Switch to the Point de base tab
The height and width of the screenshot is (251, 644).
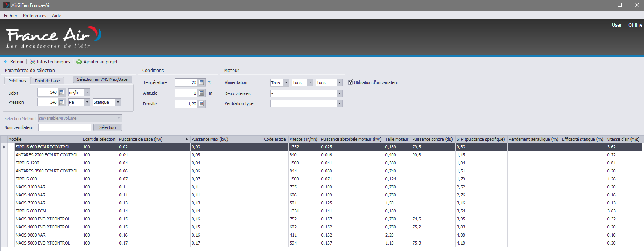coord(48,81)
